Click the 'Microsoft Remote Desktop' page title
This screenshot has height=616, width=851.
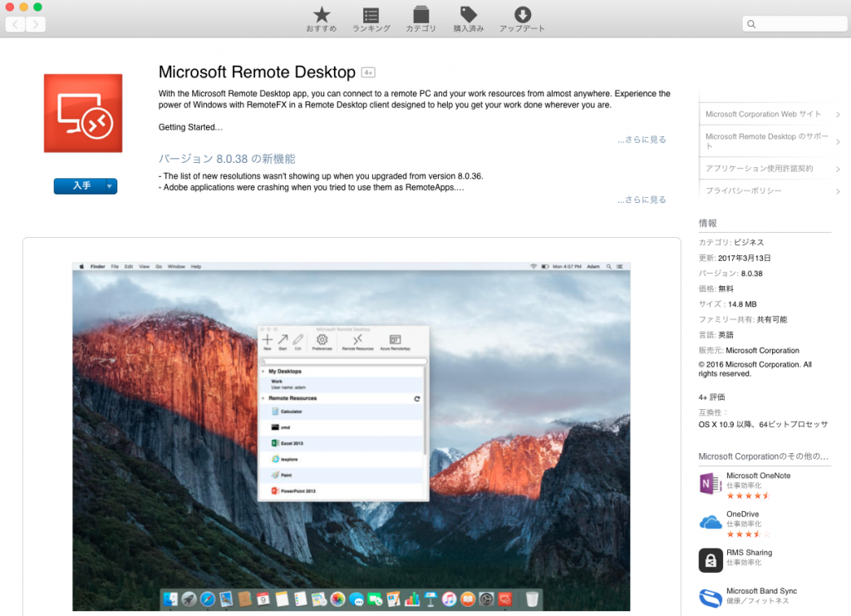click(x=257, y=72)
